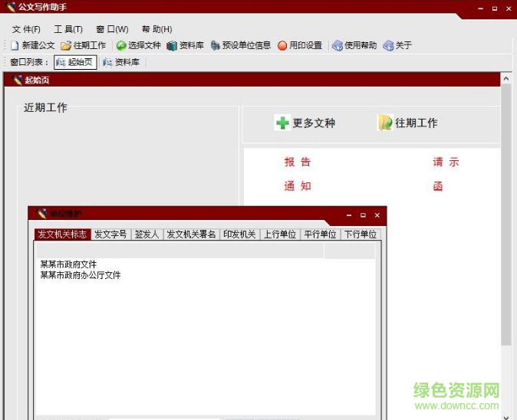Click the main window vertical scrollbar
Image resolution: width=517 pixels, height=420 pixels.
(x=506, y=230)
